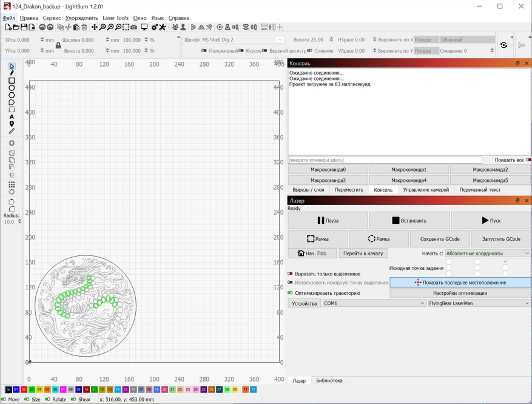The width and height of the screenshot is (532, 404).
Task: Click the Undo arrow icon
Action: [42, 27]
